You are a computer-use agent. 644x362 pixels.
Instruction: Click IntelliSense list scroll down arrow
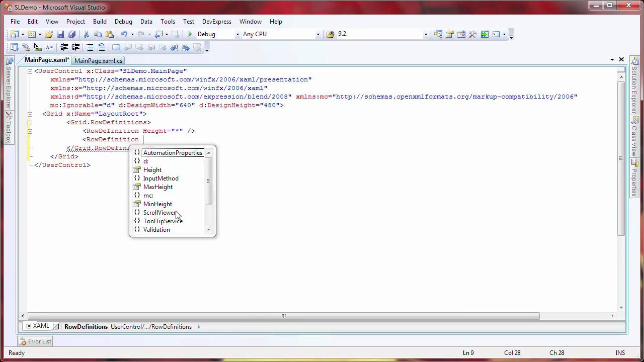(x=209, y=230)
